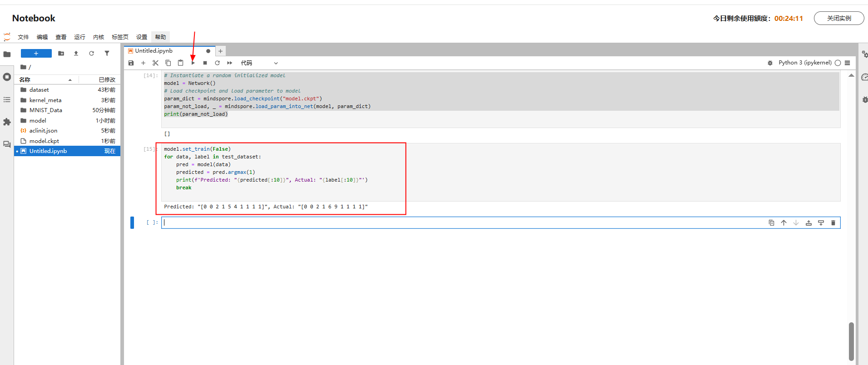868x365 pixels.
Task: Select the dataset folder
Action: (67, 90)
